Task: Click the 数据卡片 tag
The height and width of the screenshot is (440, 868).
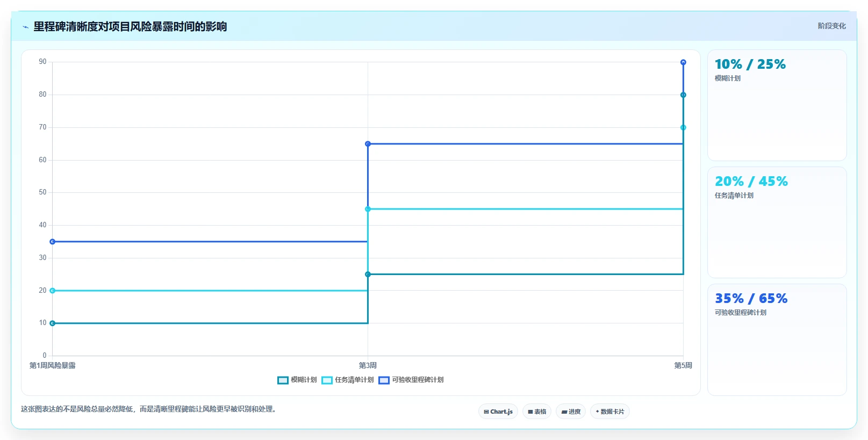Action: pos(610,412)
